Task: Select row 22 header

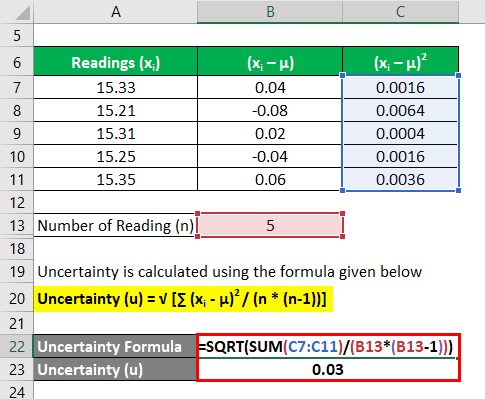Action: [x=17, y=346]
